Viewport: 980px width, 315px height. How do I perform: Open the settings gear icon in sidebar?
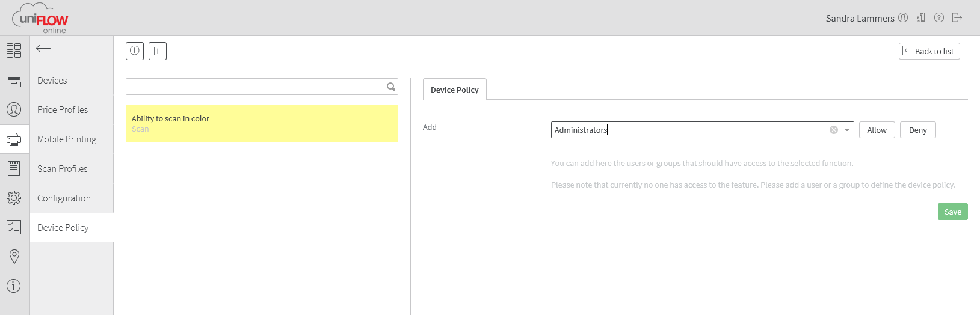coord(14,198)
